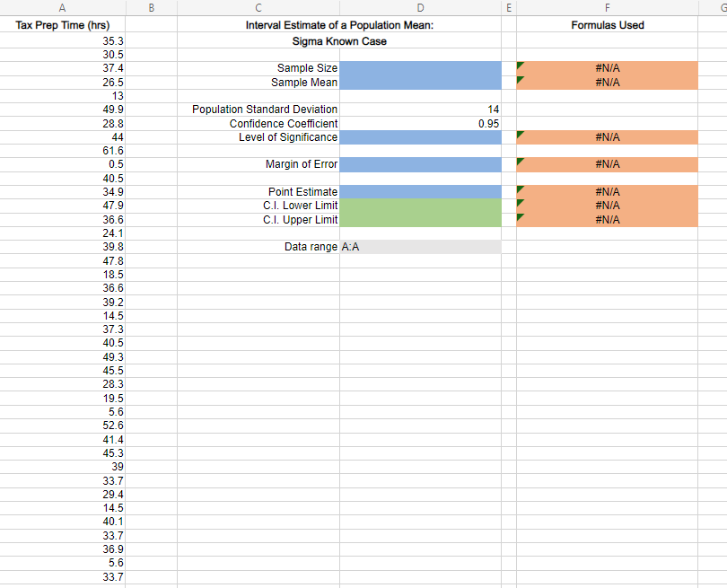Click the data cell with value 49.3
This screenshot has height=588, width=727.
[63, 357]
